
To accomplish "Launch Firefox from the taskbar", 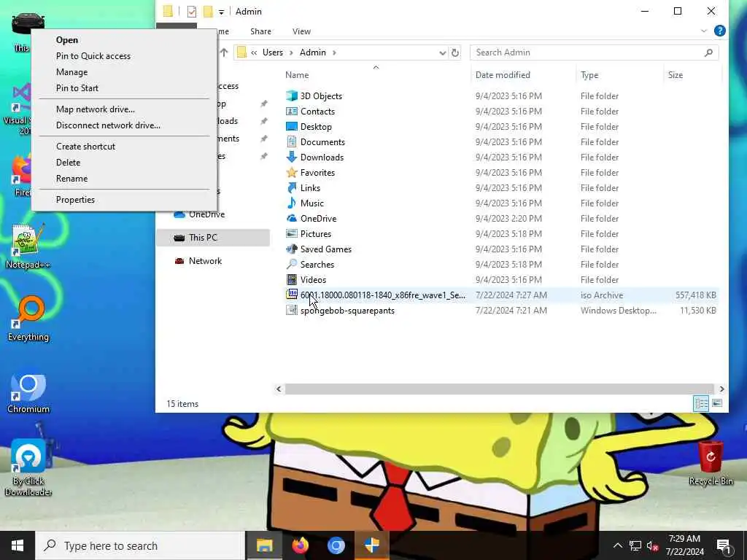I will (300, 545).
